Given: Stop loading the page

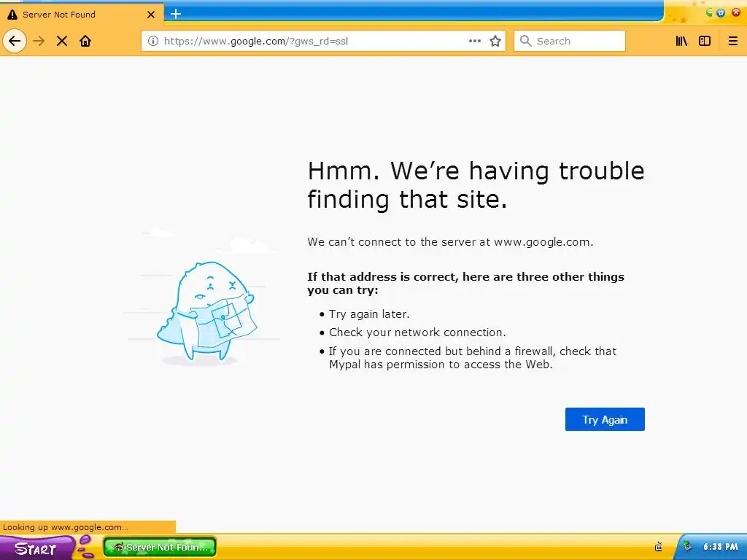Looking at the screenshot, I should [62, 41].
